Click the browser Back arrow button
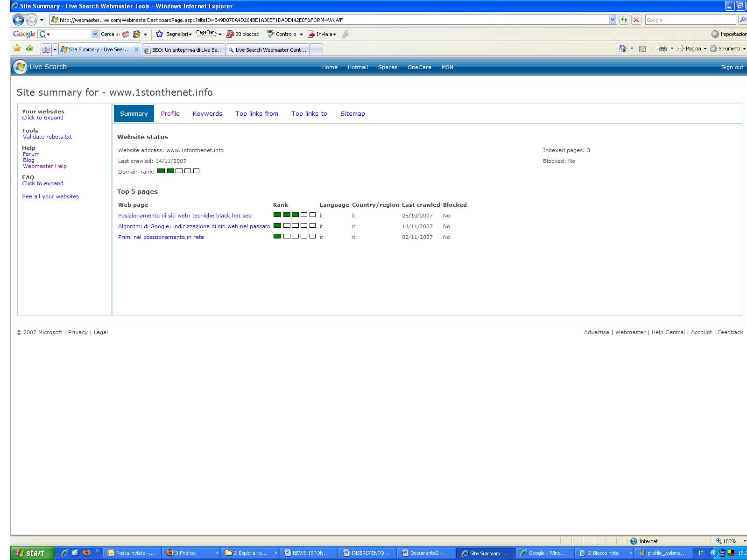Viewport: 747px width, 560px height. click(18, 20)
